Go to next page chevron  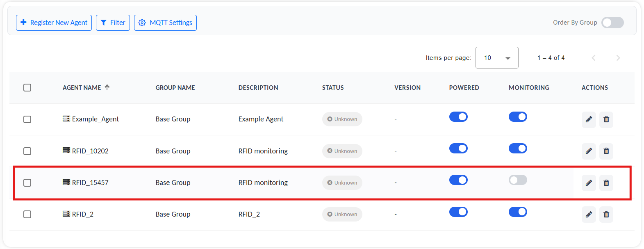618,58
